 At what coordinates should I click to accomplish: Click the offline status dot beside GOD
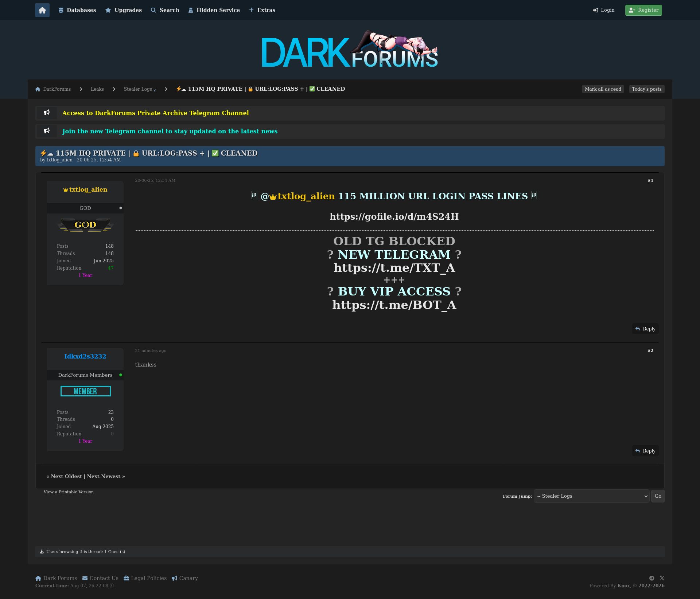click(x=121, y=208)
